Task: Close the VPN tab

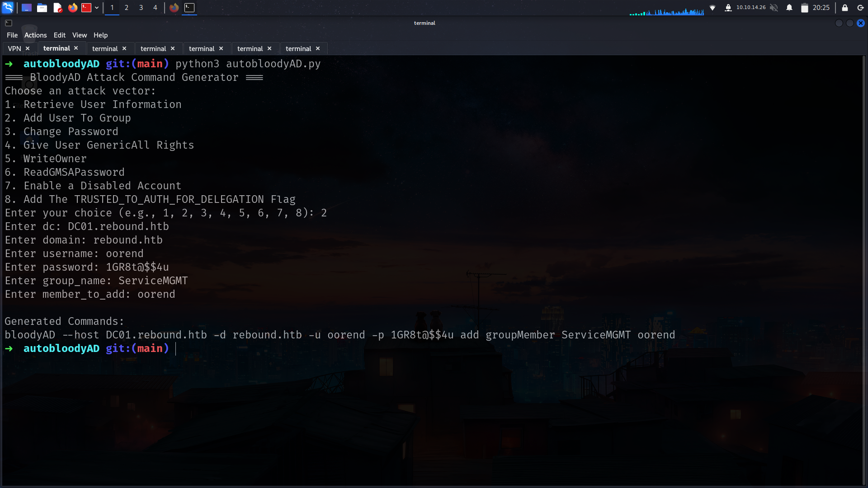Action: tap(28, 48)
